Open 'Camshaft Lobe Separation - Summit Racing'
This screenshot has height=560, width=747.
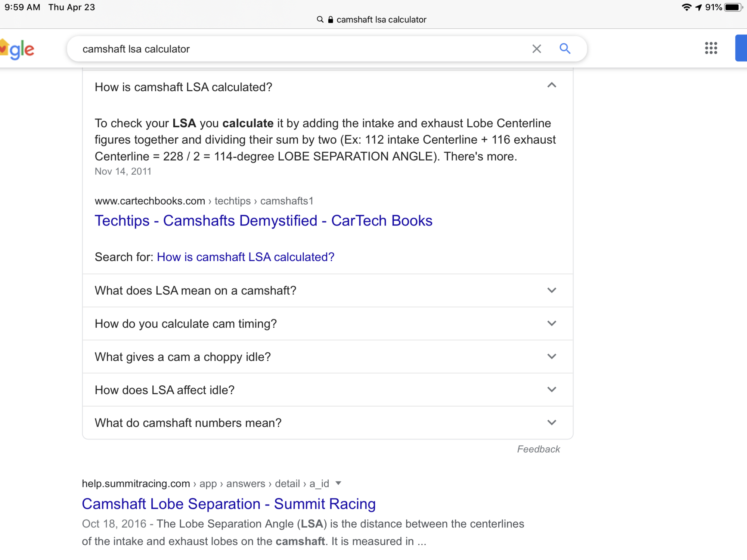click(x=229, y=504)
